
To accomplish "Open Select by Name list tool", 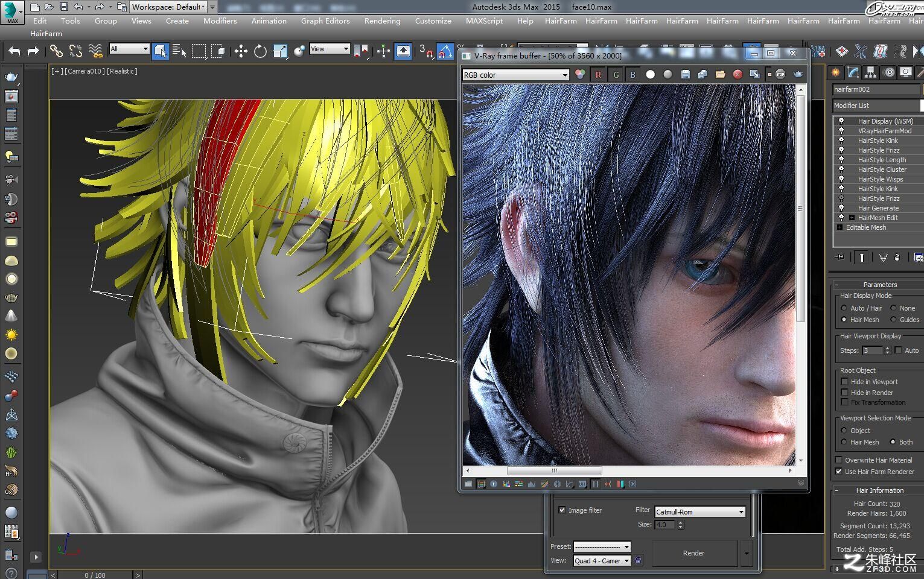I will pyautogui.click(x=179, y=51).
